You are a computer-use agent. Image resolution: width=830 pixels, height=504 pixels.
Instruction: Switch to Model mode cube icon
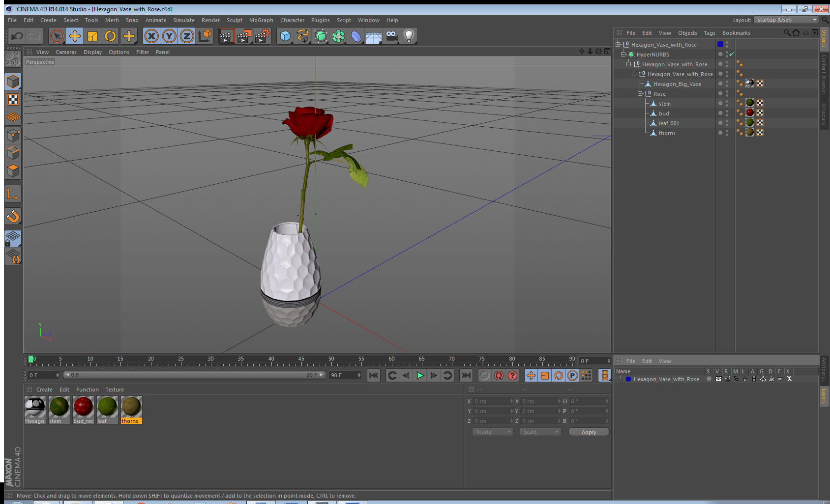tap(13, 82)
